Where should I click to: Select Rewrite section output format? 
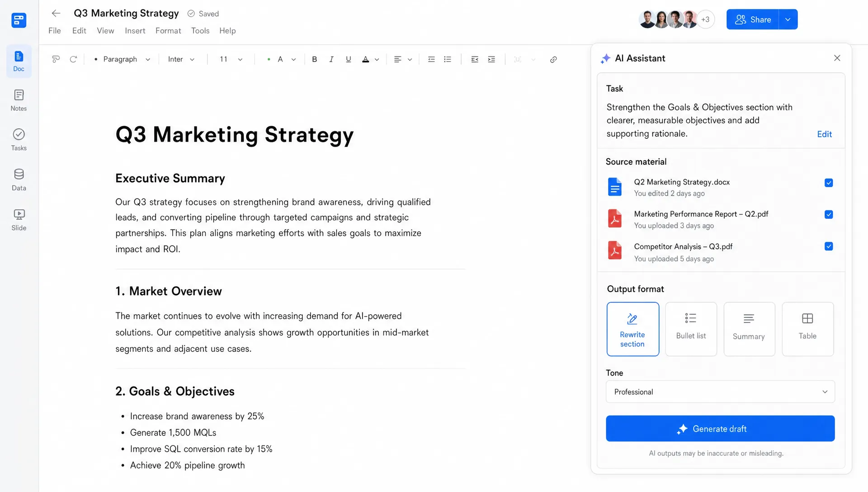(632, 329)
